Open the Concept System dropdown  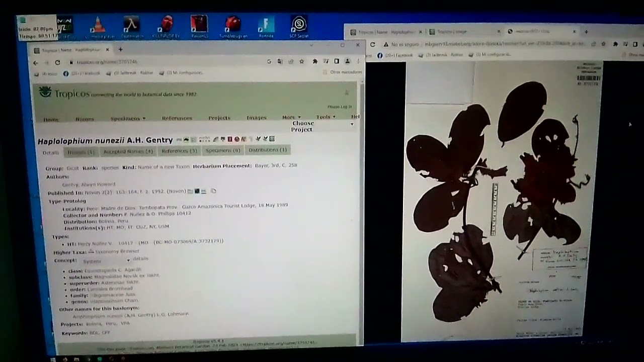pyautogui.click(x=106, y=261)
